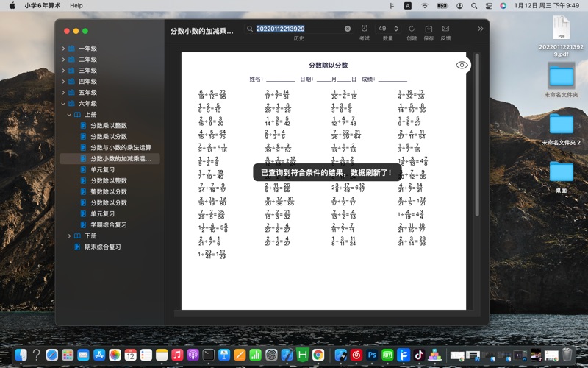588x368 pixels.
Task: Open Mail from the dock
Action: tap(83, 355)
